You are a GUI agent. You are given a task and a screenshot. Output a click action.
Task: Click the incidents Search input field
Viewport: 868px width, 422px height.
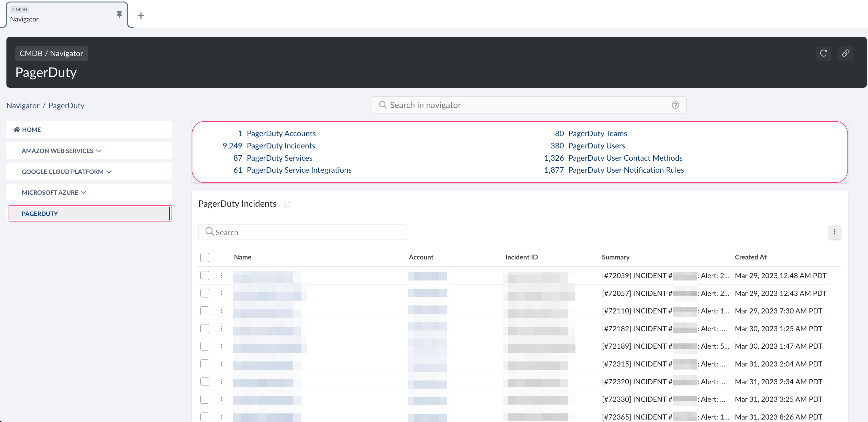pos(302,232)
